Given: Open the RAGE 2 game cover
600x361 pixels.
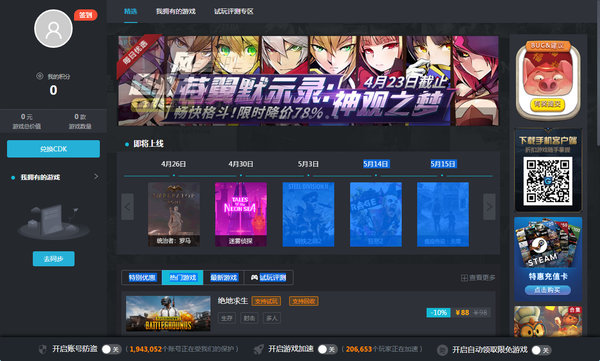Looking at the screenshot, I should click(x=376, y=214).
